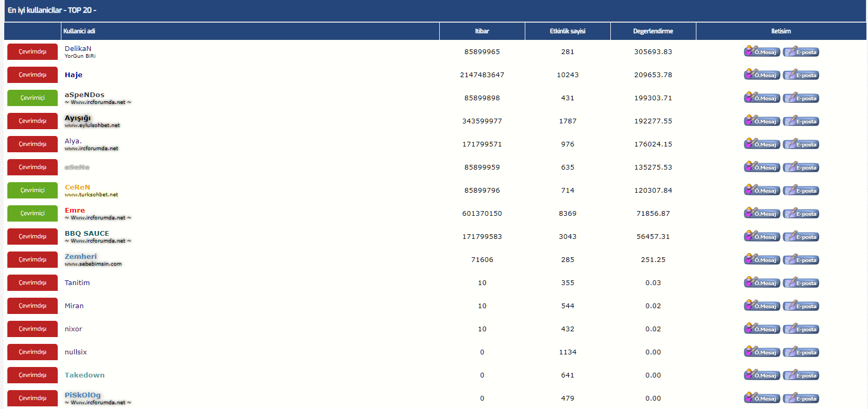Click the Itibar column header
The width and height of the screenshot is (868, 409).
pos(482,31)
